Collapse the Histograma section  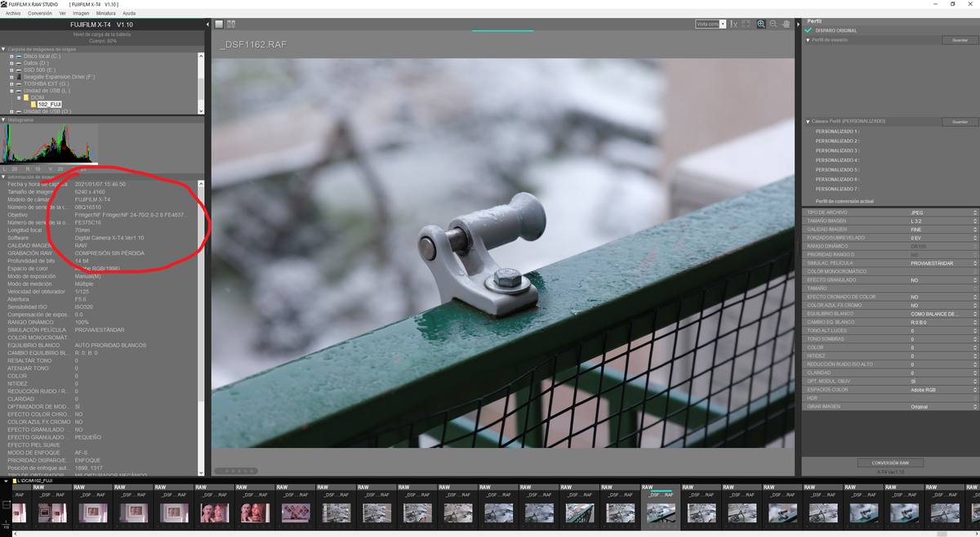click(3, 119)
